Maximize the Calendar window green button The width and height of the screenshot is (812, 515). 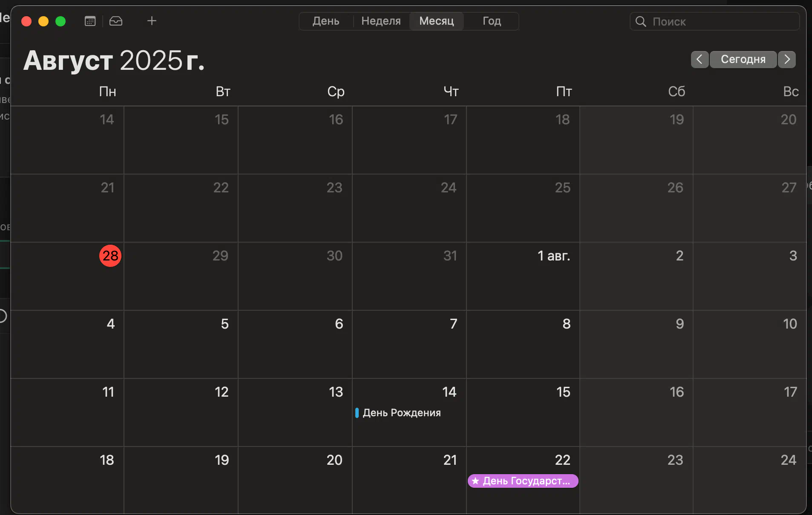[60, 21]
